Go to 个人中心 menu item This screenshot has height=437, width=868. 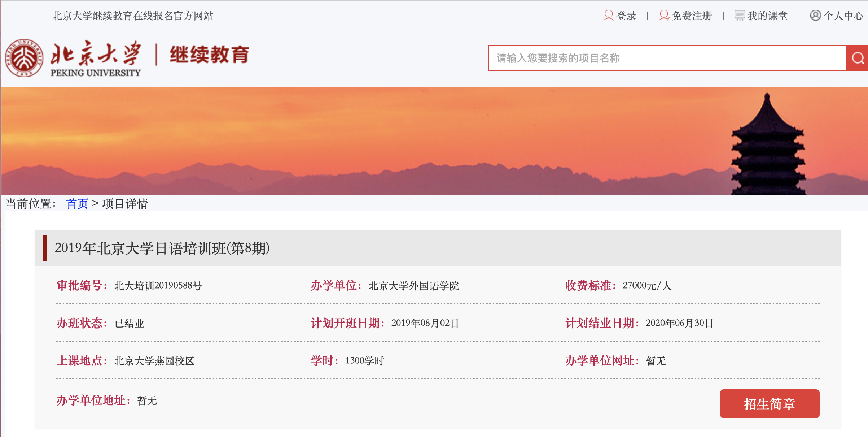click(x=843, y=16)
